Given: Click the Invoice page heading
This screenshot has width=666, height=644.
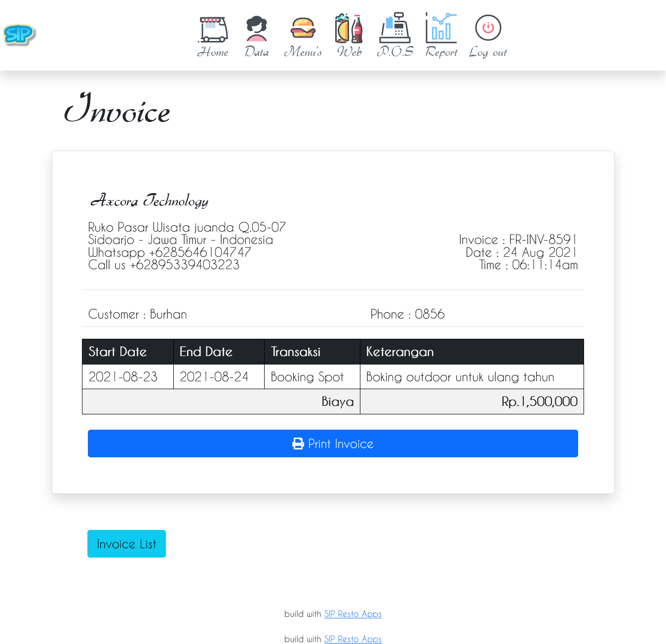Looking at the screenshot, I should click(118, 108).
